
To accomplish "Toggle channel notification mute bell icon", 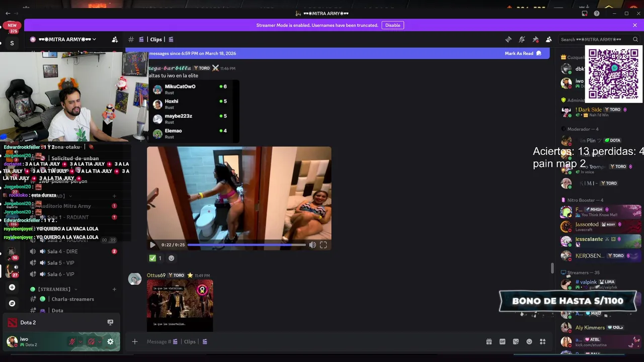I will tap(522, 39).
